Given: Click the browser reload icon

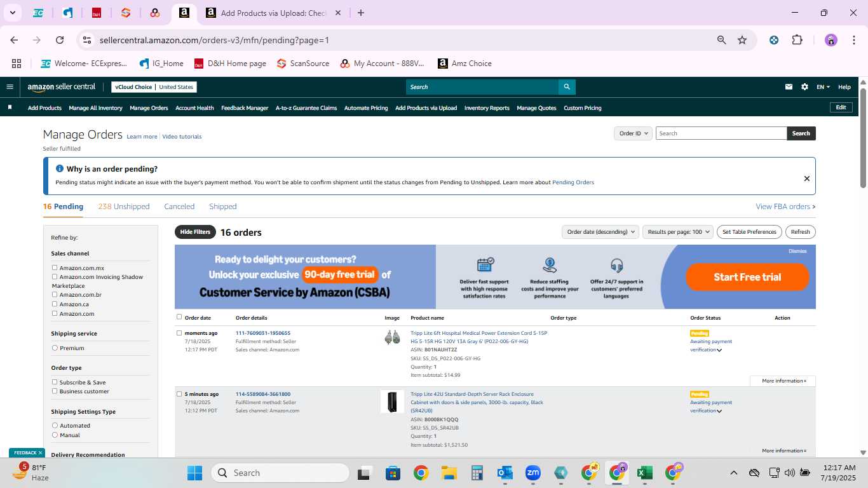Looking at the screenshot, I should (x=60, y=40).
